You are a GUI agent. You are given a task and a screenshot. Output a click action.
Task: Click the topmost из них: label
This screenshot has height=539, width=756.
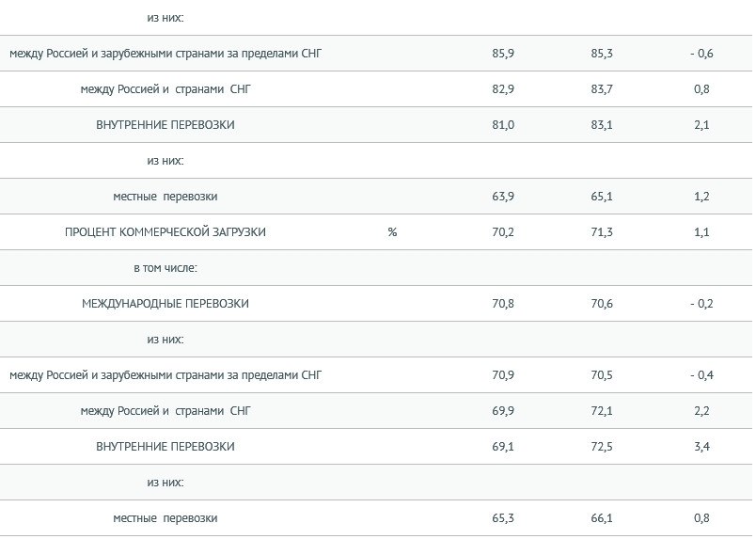(165, 18)
